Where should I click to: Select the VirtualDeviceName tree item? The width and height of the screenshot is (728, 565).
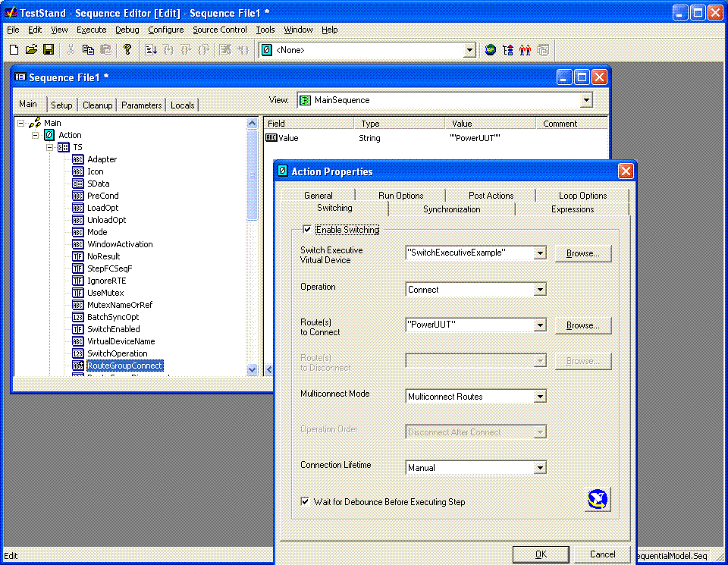pos(121,341)
